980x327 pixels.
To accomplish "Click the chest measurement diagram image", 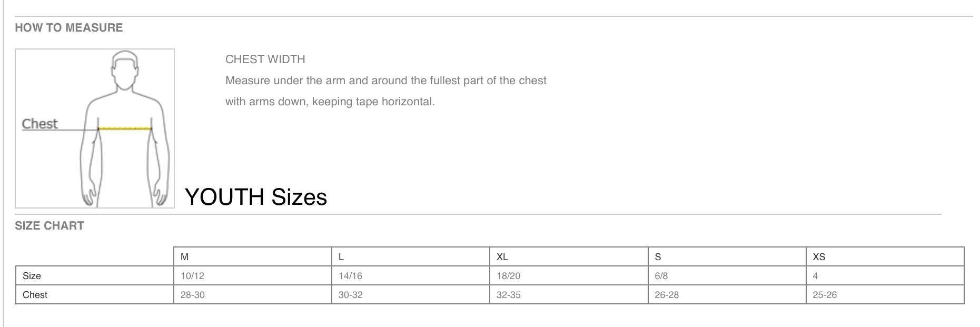I will 95,128.
